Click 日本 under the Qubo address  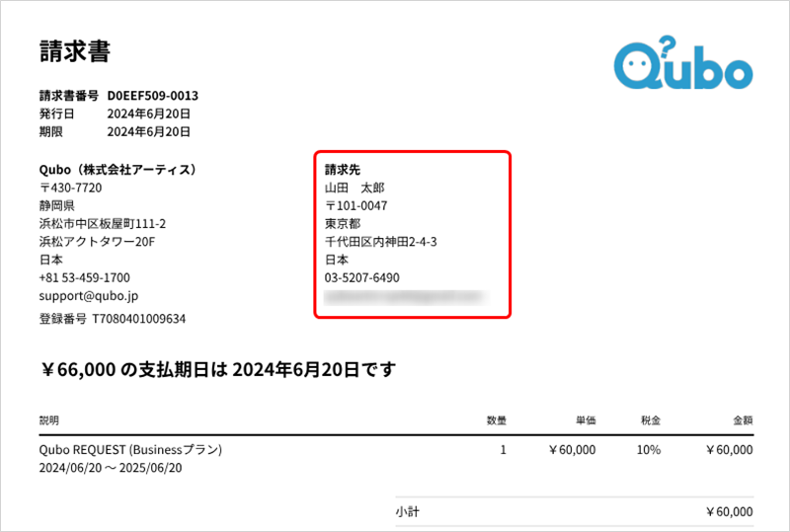[x=51, y=260]
